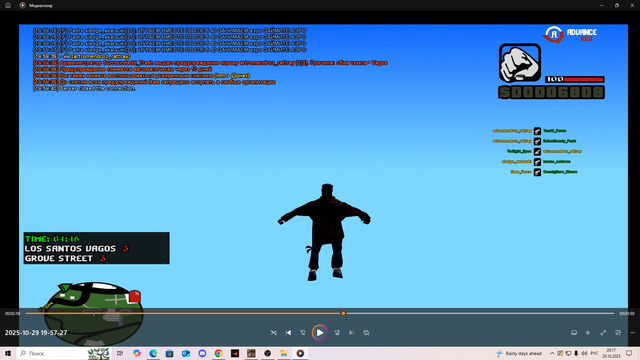The image size is (640, 360).
Task: Go to the next track
Action: tap(351, 333)
